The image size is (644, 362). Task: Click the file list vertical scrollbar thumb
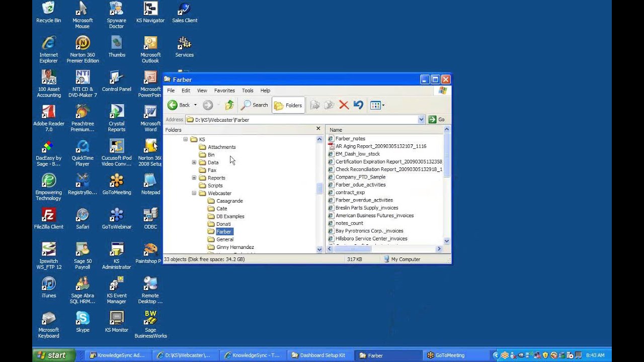[447, 156]
